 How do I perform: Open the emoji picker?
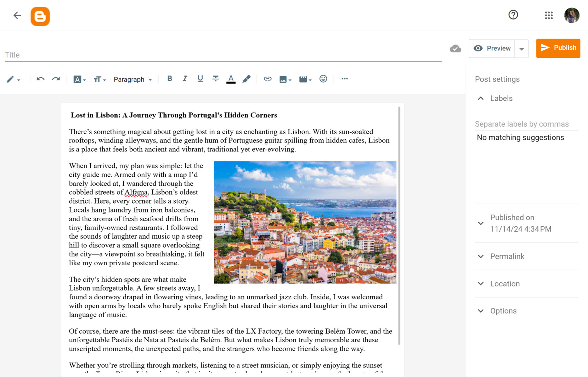pyautogui.click(x=323, y=79)
